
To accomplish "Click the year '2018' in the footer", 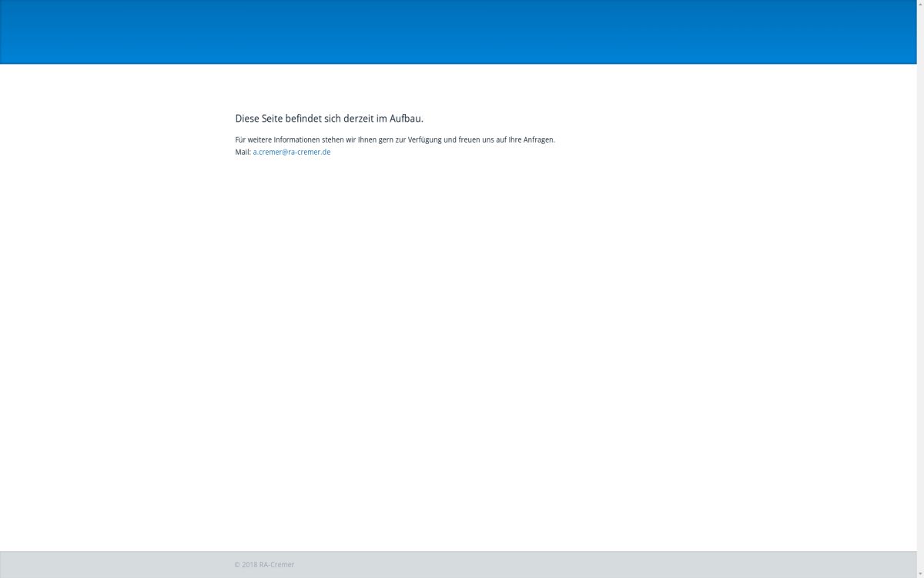I will click(x=249, y=565).
